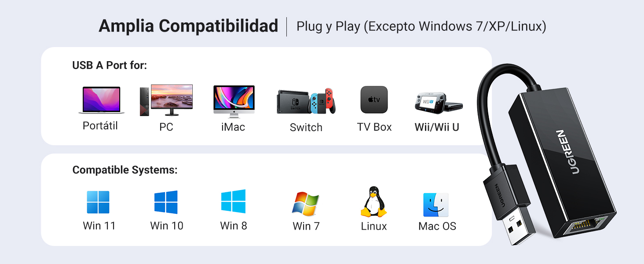Select the PC desktop tower icon
Screen dimensions: 644x264
tap(166, 100)
